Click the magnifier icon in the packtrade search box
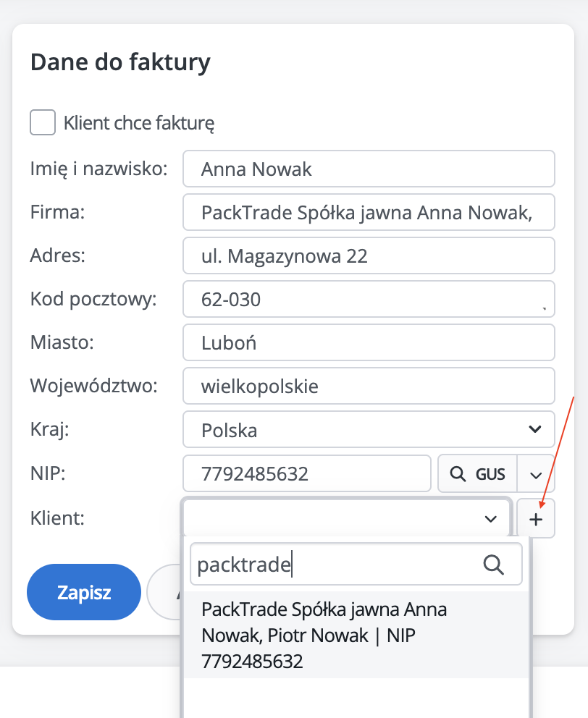Image resolution: width=588 pixels, height=718 pixels. 493,565
